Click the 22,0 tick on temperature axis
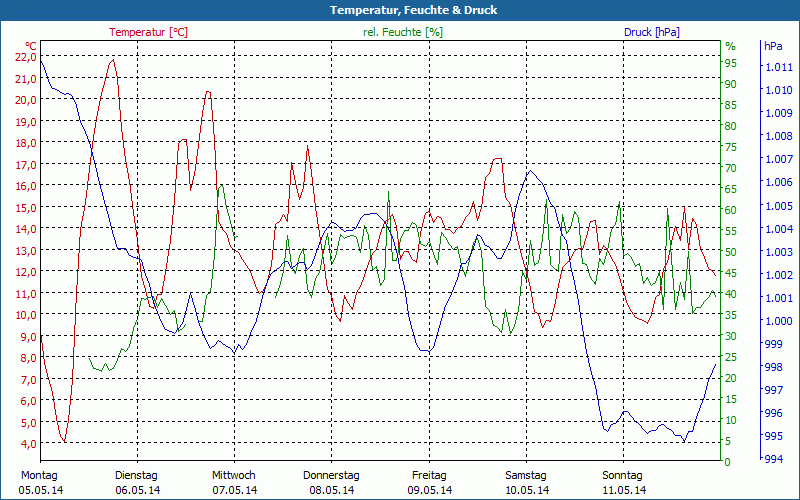The height and width of the screenshot is (500, 800). (25, 57)
